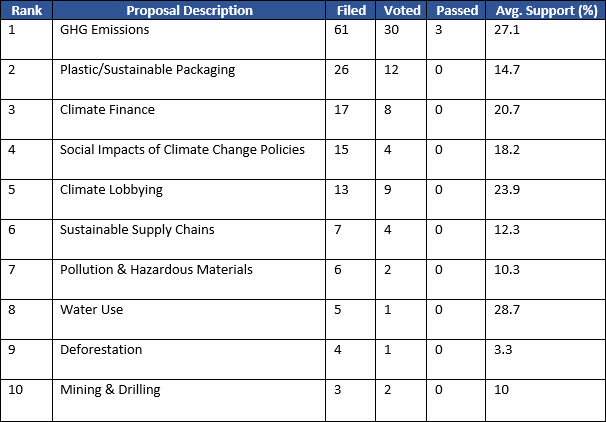The image size is (606, 422).
Task: Click Voted value 2 for Mining & Drilling
Action: (388, 390)
